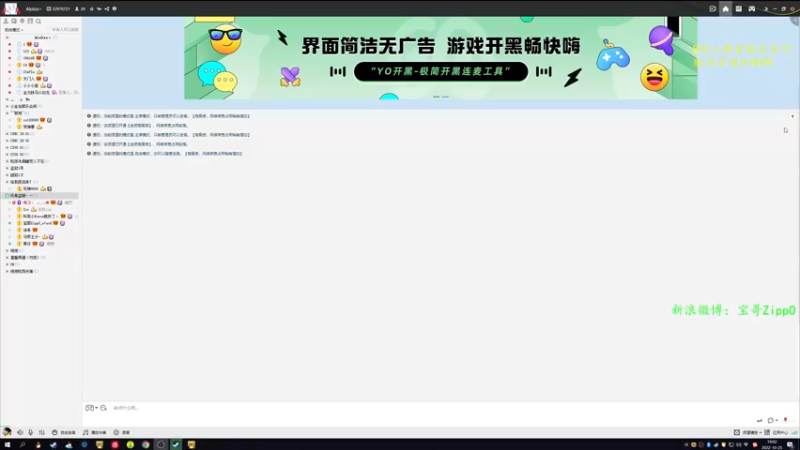This screenshot has width=800, height=450.
Task: Click the scroll arrow at chat top right
Action: (792, 116)
